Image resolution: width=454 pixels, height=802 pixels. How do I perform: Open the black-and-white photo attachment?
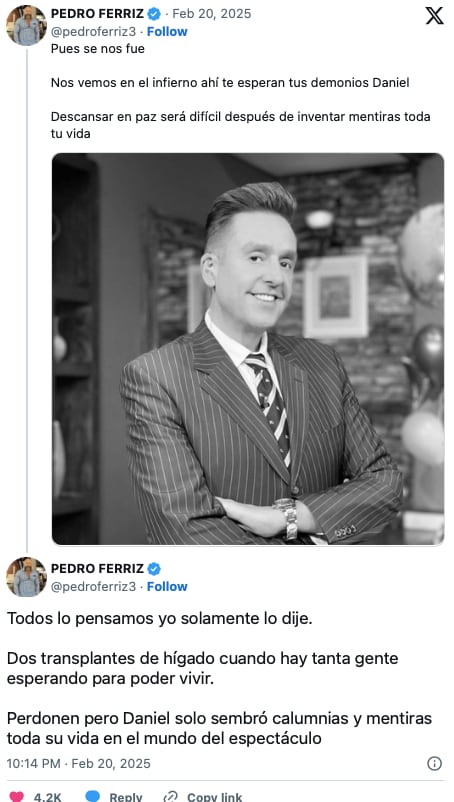[248, 349]
